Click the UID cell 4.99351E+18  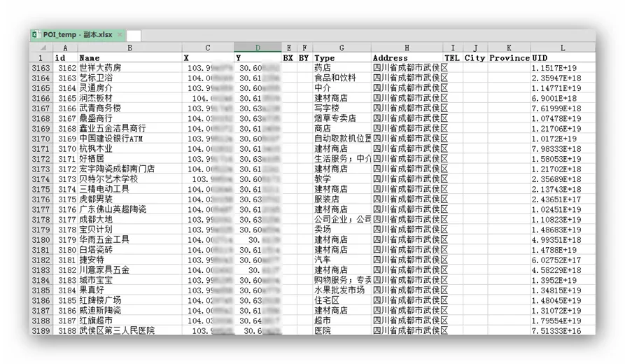click(563, 239)
